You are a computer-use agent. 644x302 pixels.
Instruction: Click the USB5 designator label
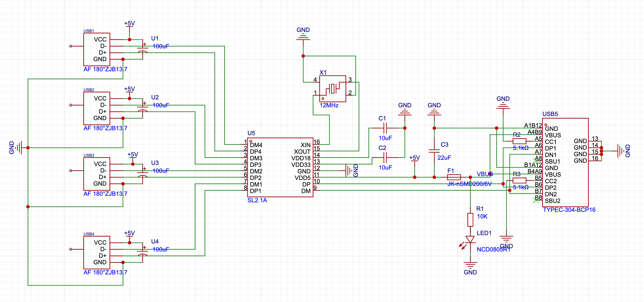coord(550,114)
